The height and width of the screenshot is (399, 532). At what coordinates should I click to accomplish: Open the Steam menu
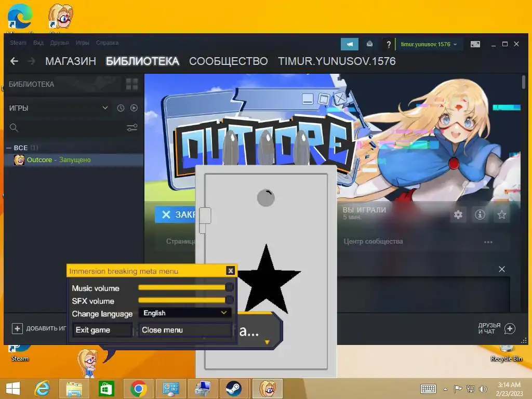pos(18,43)
